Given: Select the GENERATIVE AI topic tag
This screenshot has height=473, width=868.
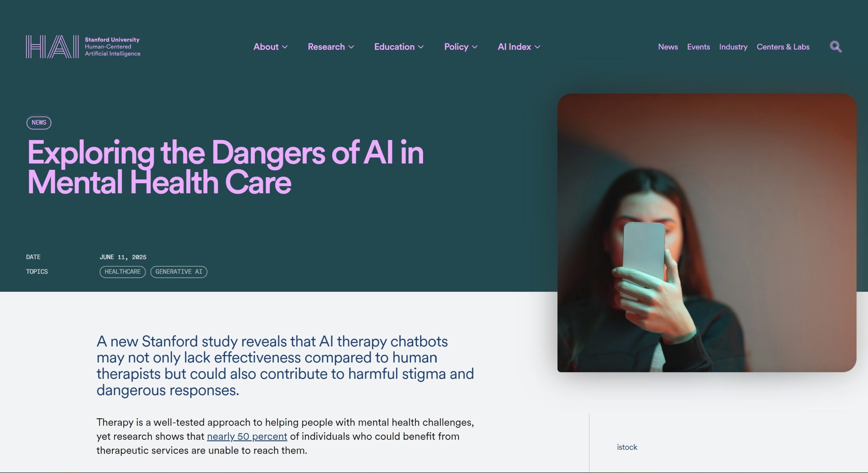Looking at the screenshot, I should point(179,272).
